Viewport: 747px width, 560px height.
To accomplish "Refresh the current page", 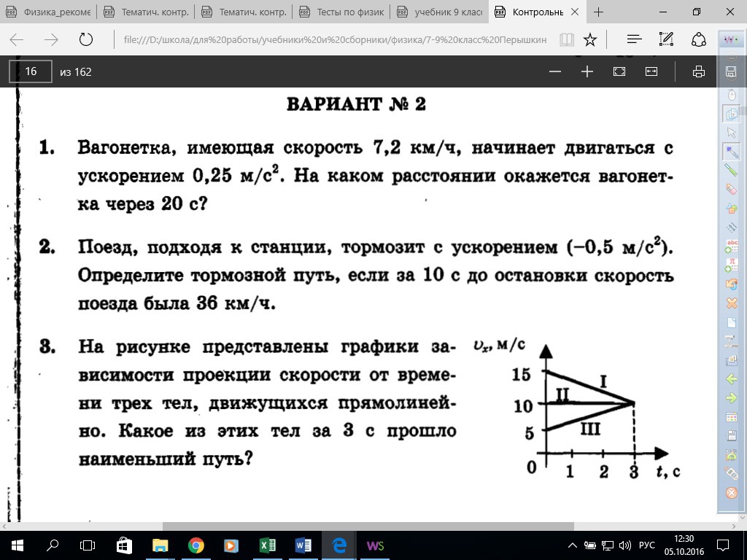I will [86, 39].
